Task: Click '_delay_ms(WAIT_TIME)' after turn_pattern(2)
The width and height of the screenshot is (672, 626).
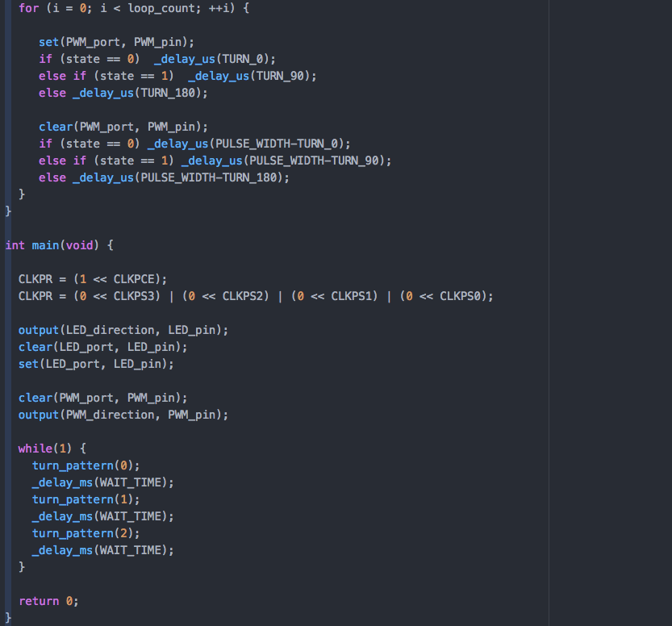Action: click(103, 550)
